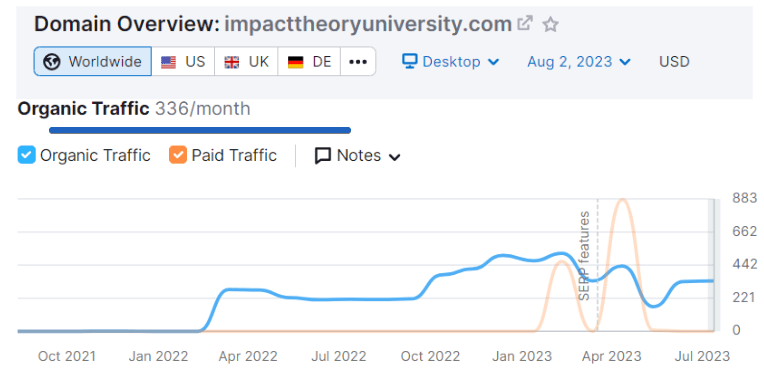The height and width of the screenshot is (381, 764).
Task: Uncheck the Organic Traffic checkbox
Action: [26, 155]
